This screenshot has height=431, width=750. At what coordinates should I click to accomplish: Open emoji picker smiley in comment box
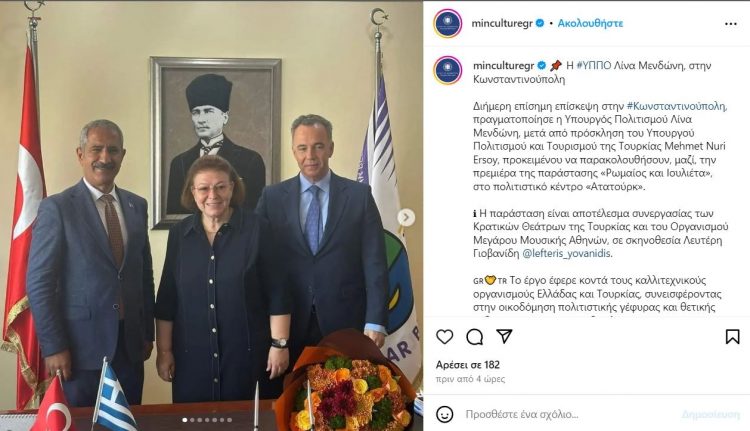pos(444,414)
